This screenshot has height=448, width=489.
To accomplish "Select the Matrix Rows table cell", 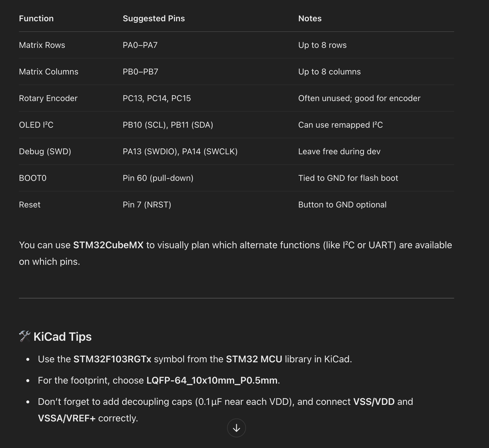I will [42, 45].
